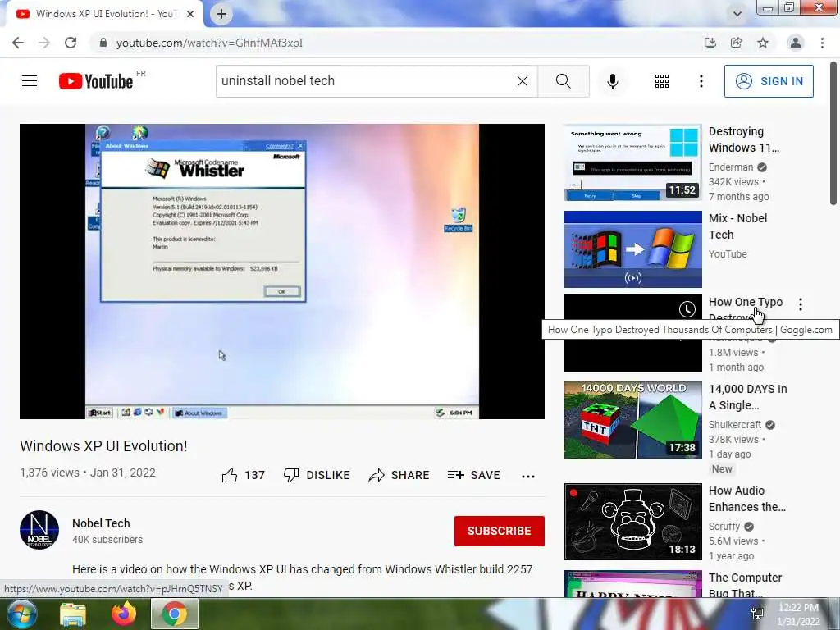The image size is (840, 630).
Task: Open the Windows Start button
Action: (21, 614)
